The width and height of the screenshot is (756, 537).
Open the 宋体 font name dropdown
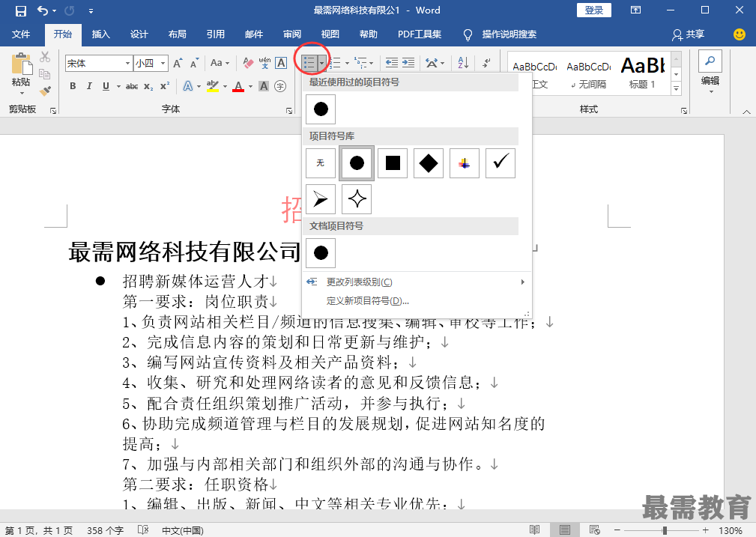(128, 63)
